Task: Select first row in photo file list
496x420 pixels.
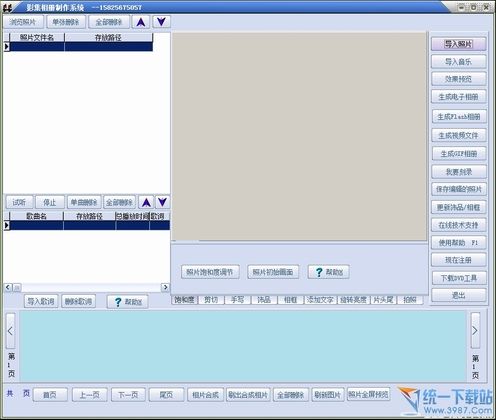Action: click(78, 47)
